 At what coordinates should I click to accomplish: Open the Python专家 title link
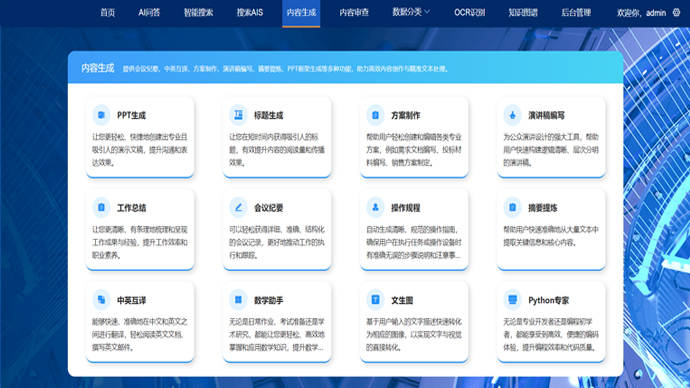[x=548, y=300]
